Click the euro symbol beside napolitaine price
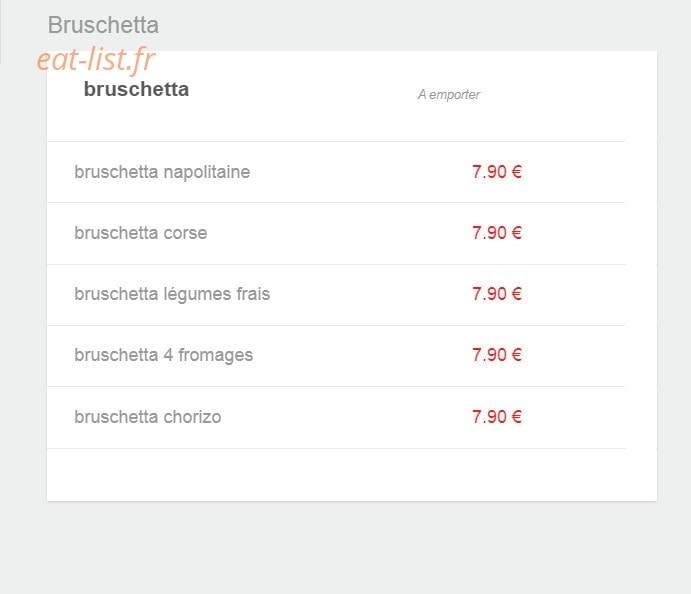 click(x=516, y=172)
